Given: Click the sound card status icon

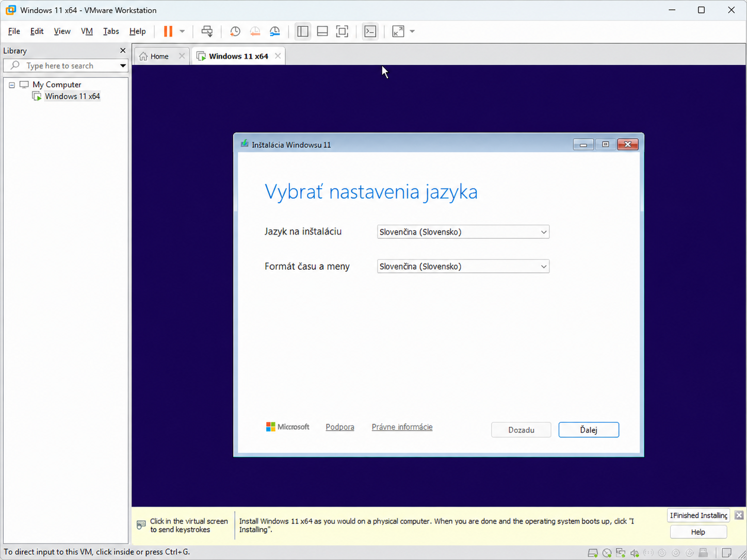Looking at the screenshot, I should 635,553.
